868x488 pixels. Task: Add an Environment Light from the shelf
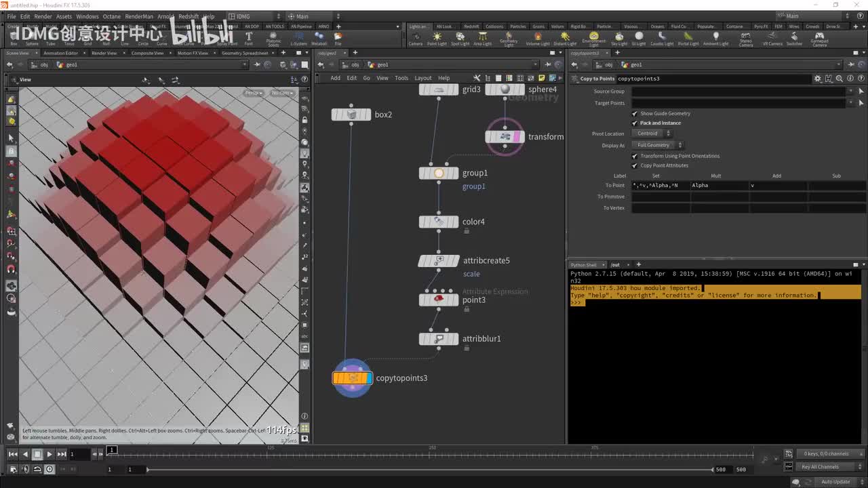pos(593,39)
